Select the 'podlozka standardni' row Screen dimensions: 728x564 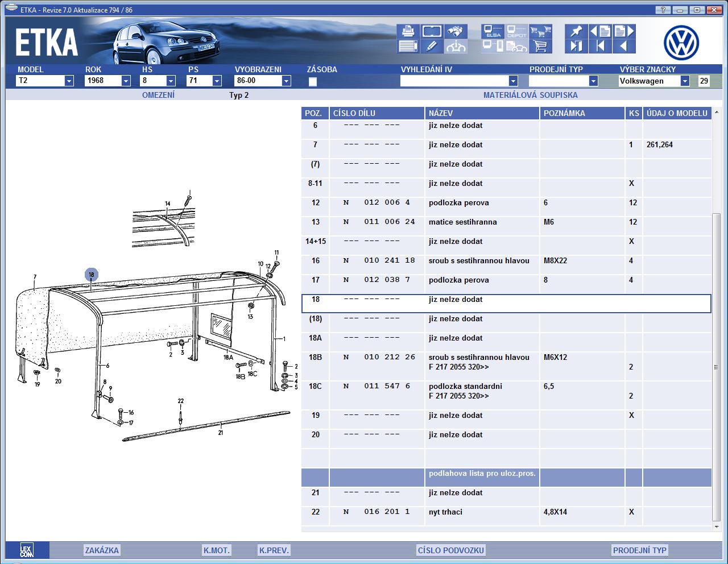click(x=506, y=391)
